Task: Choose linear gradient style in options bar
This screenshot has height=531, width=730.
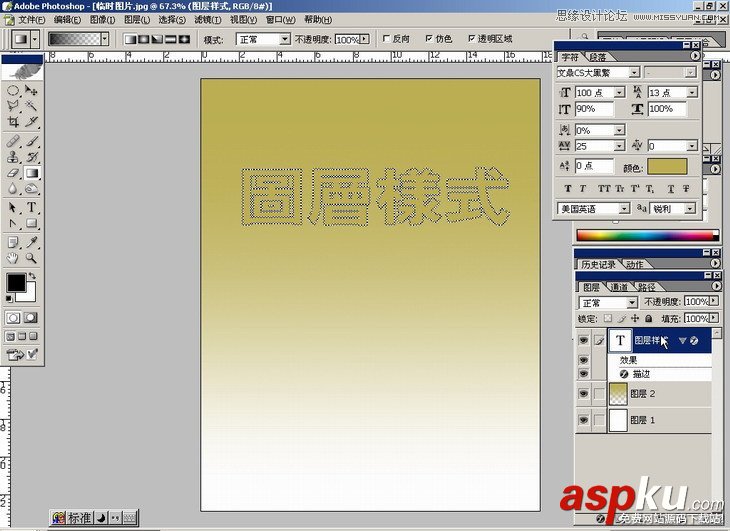Action: (130, 39)
